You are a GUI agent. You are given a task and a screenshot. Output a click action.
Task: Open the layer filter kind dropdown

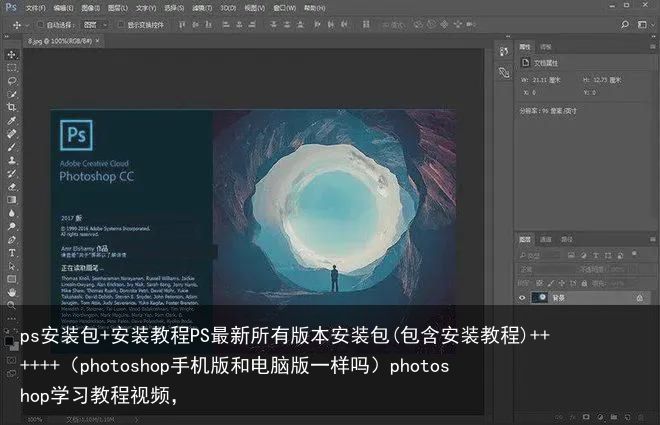(539, 255)
